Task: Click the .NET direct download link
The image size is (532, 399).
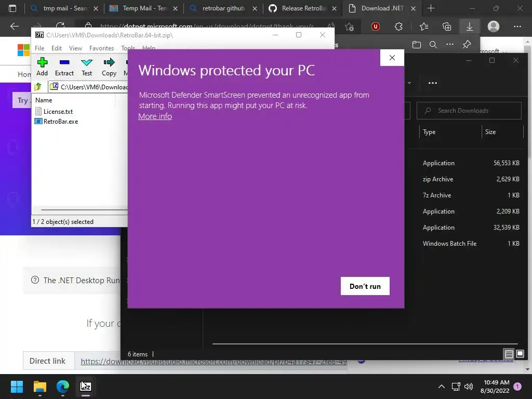Action: pos(214,362)
